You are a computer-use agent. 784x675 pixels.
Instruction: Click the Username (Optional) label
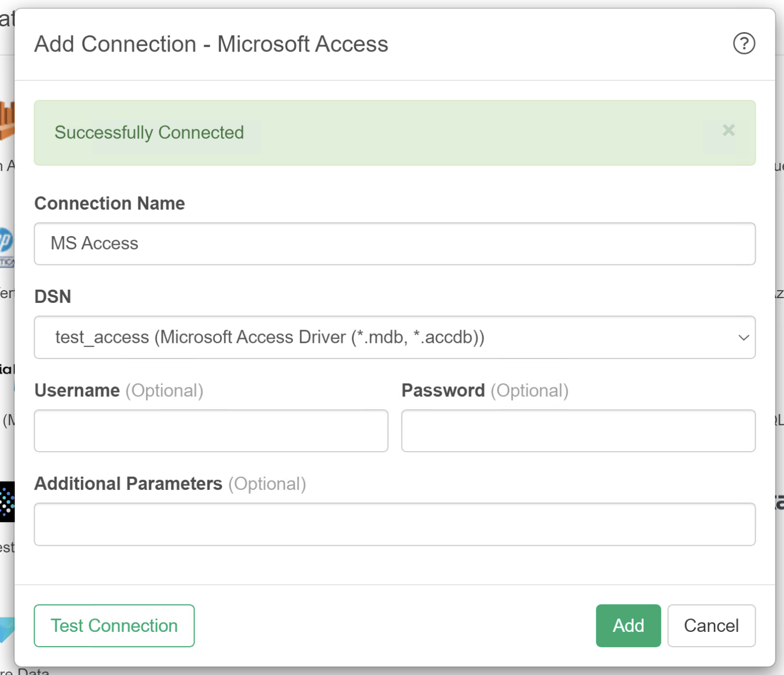(119, 391)
